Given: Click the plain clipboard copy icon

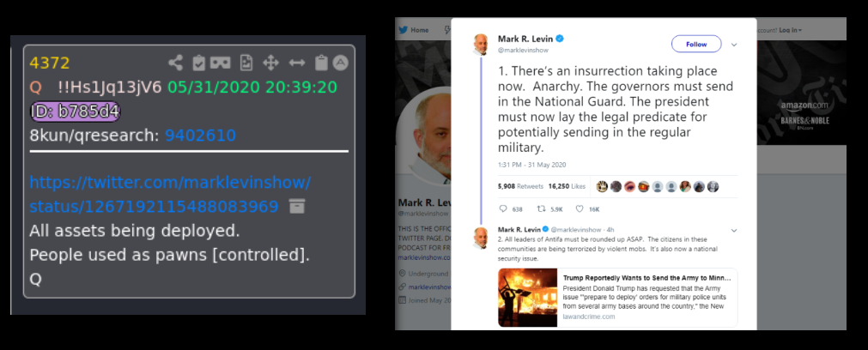Looking at the screenshot, I should 322,63.
